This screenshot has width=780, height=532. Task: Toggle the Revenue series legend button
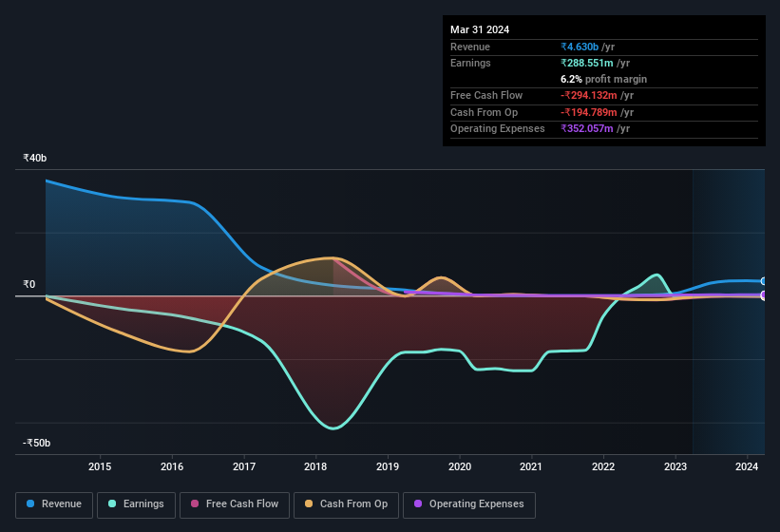pos(54,504)
